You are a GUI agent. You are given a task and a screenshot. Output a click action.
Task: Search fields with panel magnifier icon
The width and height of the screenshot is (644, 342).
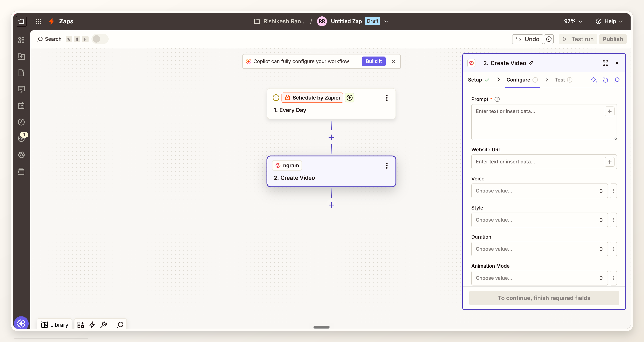click(x=617, y=80)
